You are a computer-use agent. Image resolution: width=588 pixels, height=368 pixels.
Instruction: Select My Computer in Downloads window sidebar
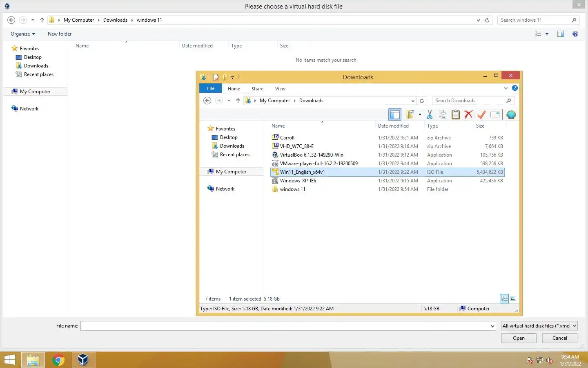click(231, 172)
